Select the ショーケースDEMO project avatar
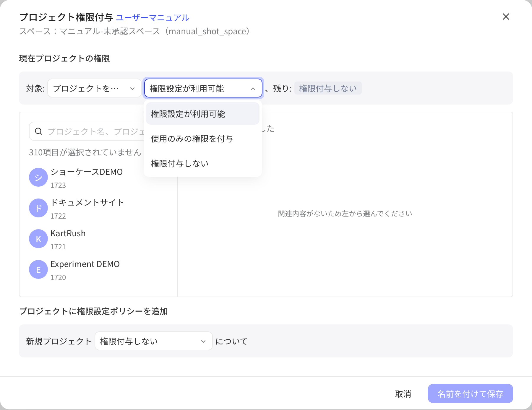 [38, 177]
